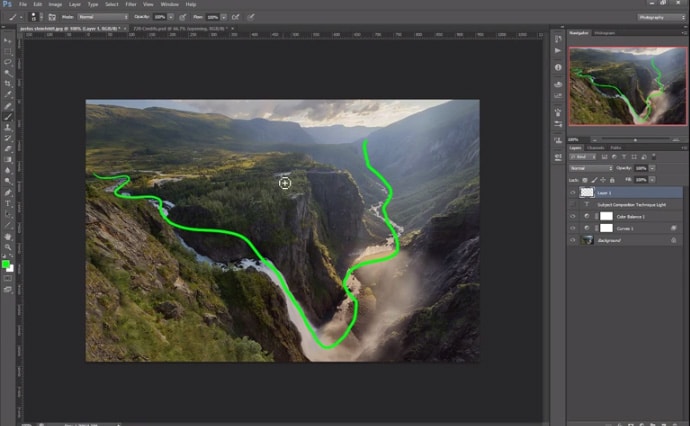The image size is (690, 426).
Task: Open the layer blend mode Normal dropdown
Action: tap(588, 168)
